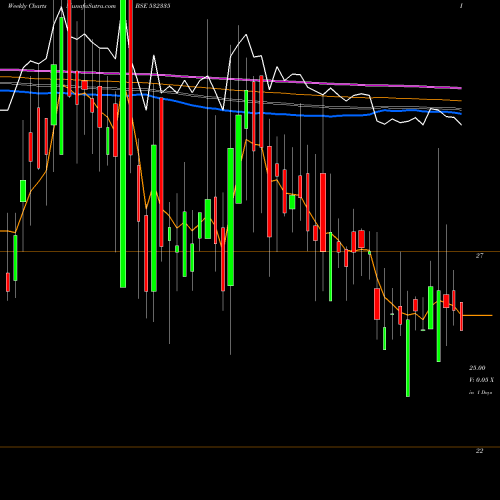Click the '27' price axis label
This screenshot has height=500, width=500.
click(x=479, y=256)
